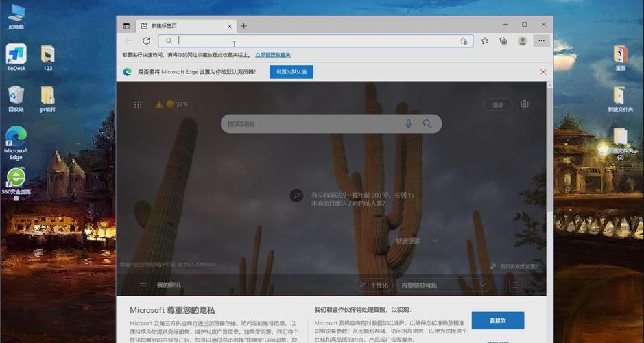Open new tab page settings gear
The height and width of the screenshot is (343, 644).
[x=524, y=104]
